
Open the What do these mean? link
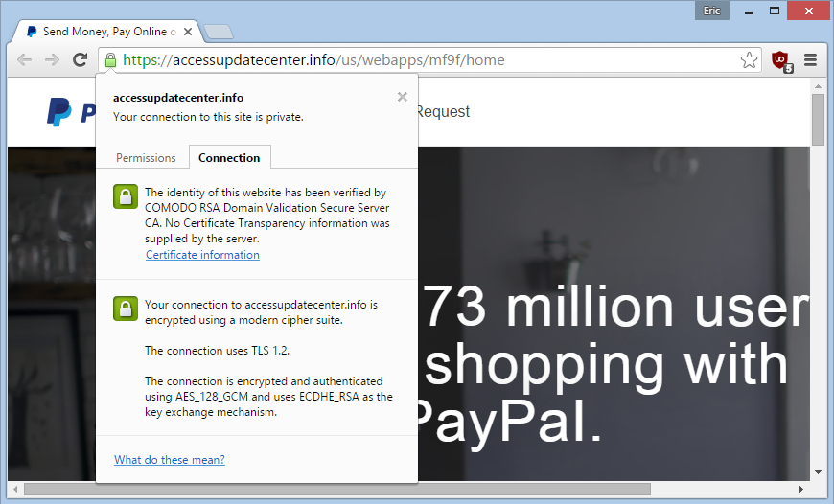pos(170,460)
